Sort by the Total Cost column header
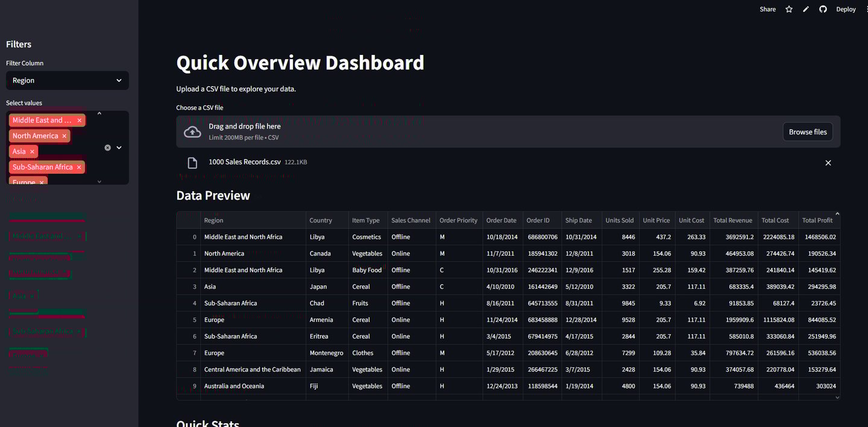This screenshot has width=868, height=427. pos(778,220)
